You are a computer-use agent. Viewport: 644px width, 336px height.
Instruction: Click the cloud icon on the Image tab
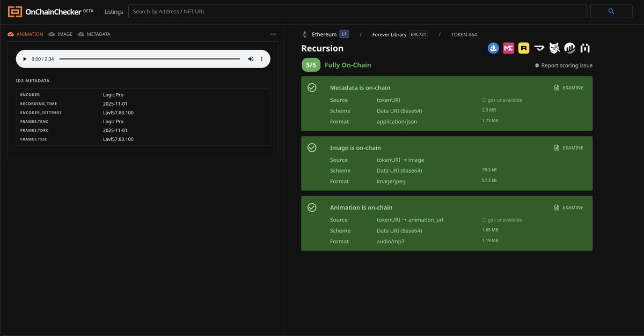pyautogui.click(x=52, y=34)
